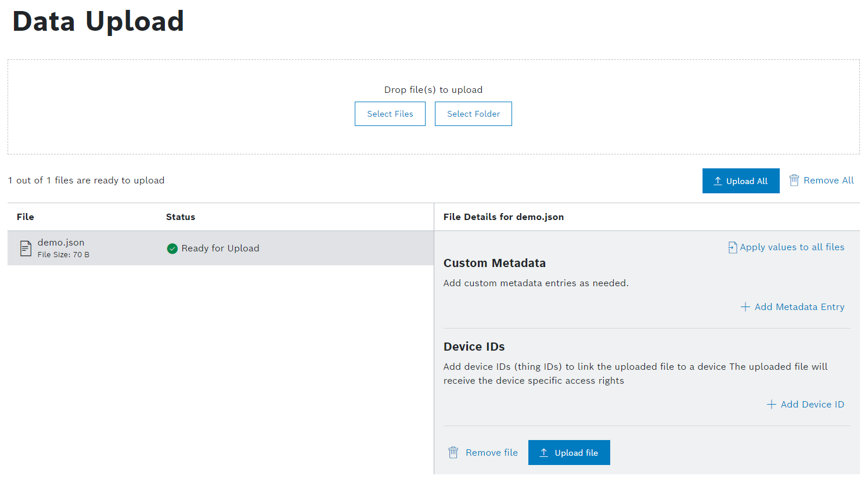Click the Apply values to all files link

coord(792,247)
